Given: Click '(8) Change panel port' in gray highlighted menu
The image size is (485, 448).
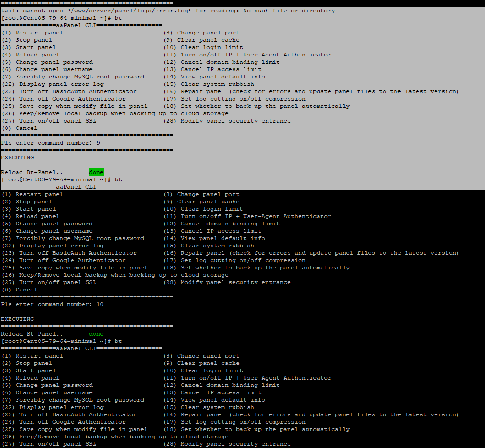Looking at the screenshot, I should coord(201,33).
